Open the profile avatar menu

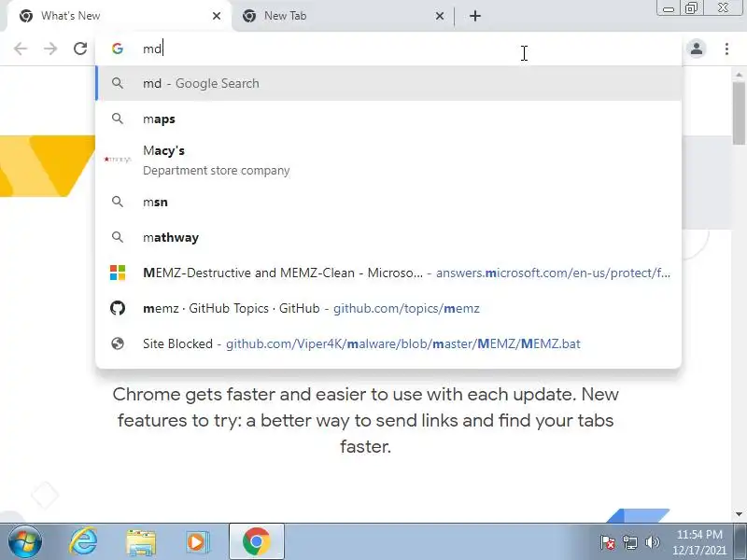click(697, 49)
